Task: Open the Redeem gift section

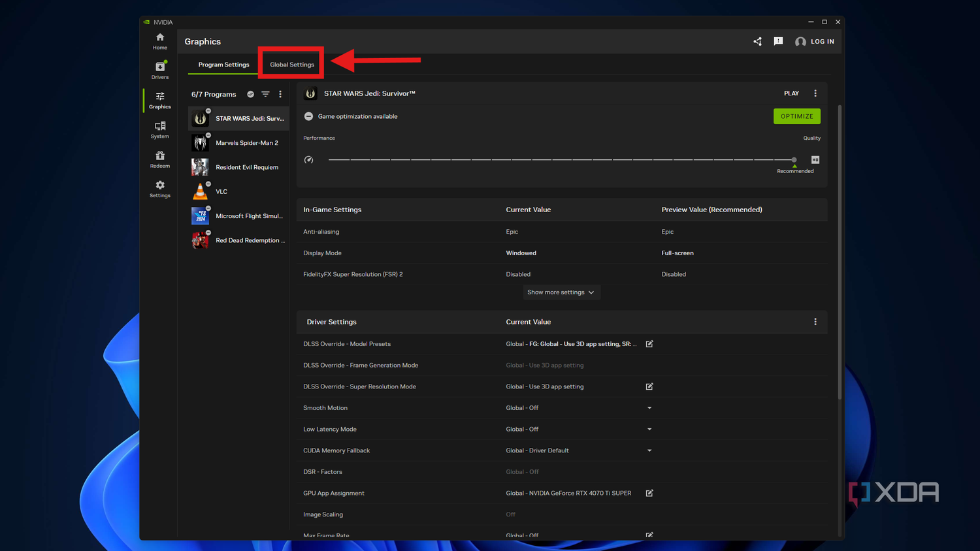Action: pos(160,159)
